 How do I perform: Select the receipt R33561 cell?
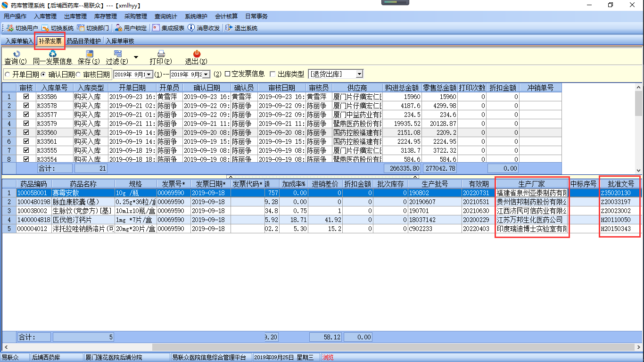click(54, 141)
